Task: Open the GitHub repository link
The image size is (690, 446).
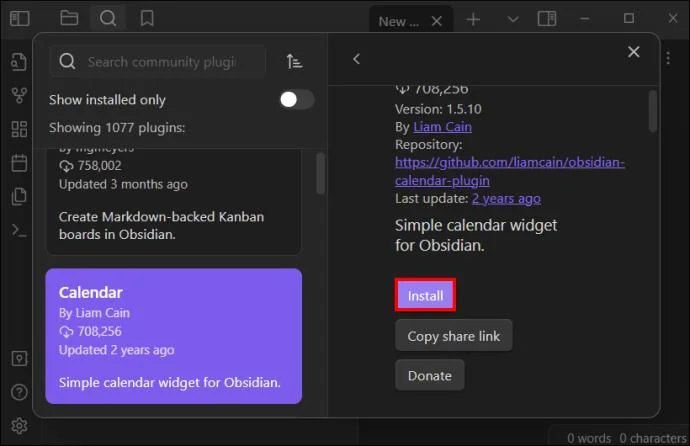Action: 510,171
